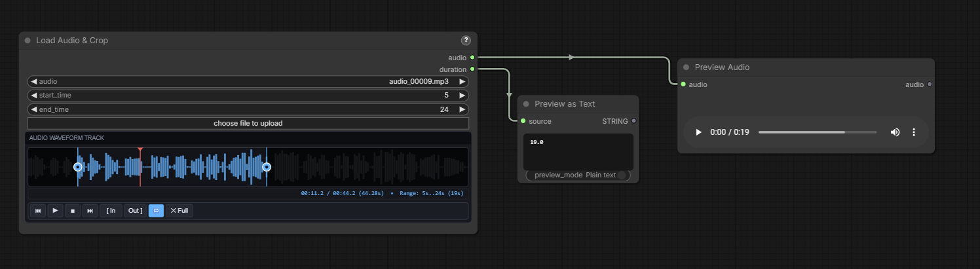
Task: Seek on the Preview Audio progress bar
Action: pyautogui.click(x=818, y=132)
